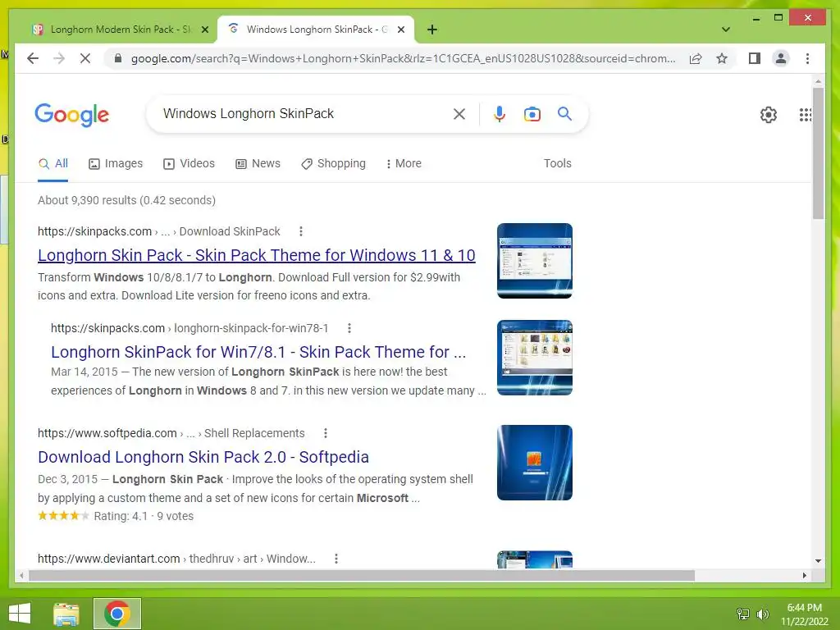Open the Windows Start menu
This screenshot has height=630, width=840.
[x=20, y=614]
